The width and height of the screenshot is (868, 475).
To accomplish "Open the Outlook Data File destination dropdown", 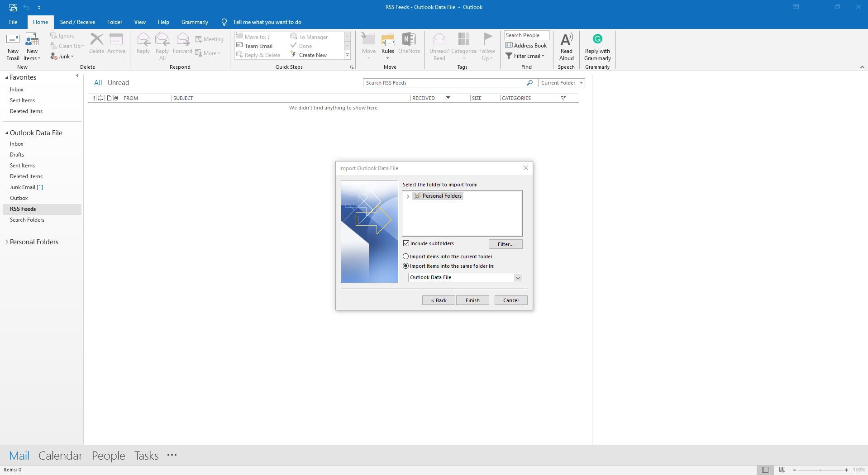I will click(518, 277).
